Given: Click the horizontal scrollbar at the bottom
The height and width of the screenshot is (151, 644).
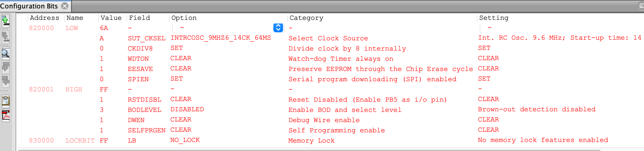Looking at the screenshot, I should tap(309, 149).
